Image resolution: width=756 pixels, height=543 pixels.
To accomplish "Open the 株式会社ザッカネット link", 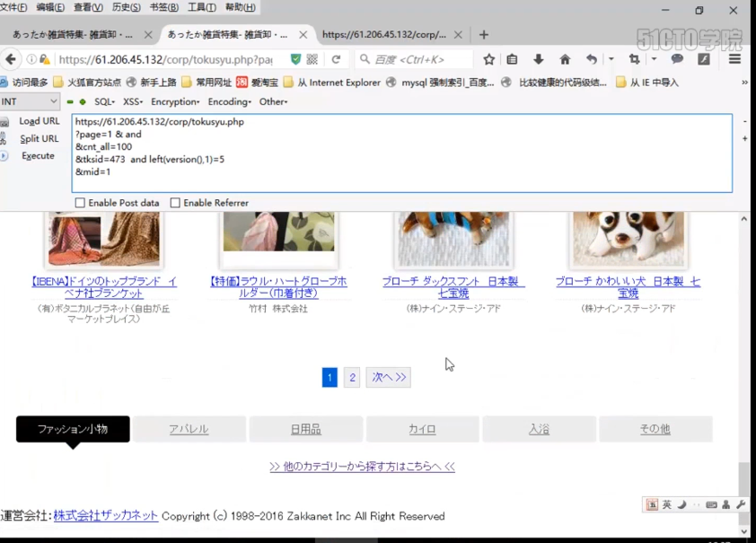I will click(x=107, y=516).
